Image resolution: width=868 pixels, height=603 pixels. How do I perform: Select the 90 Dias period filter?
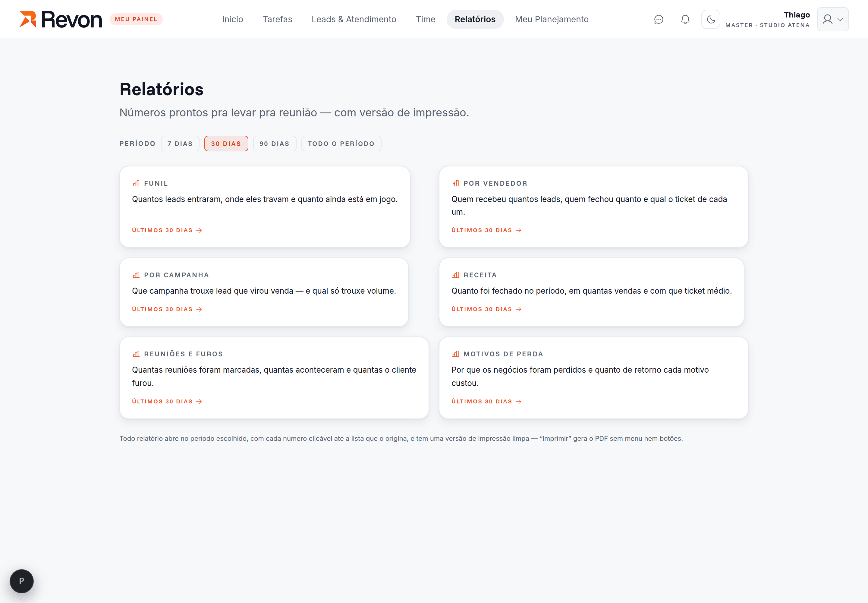[x=275, y=144]
